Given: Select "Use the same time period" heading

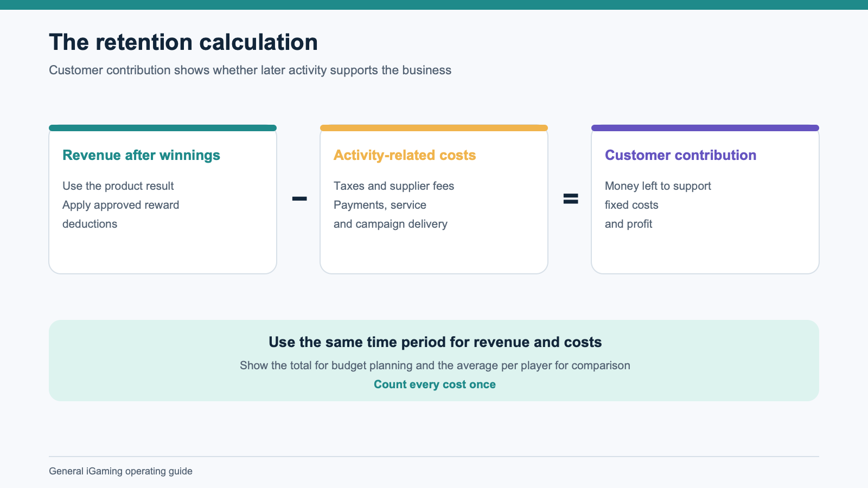Looking at the screenshot, I should (435, 342).
